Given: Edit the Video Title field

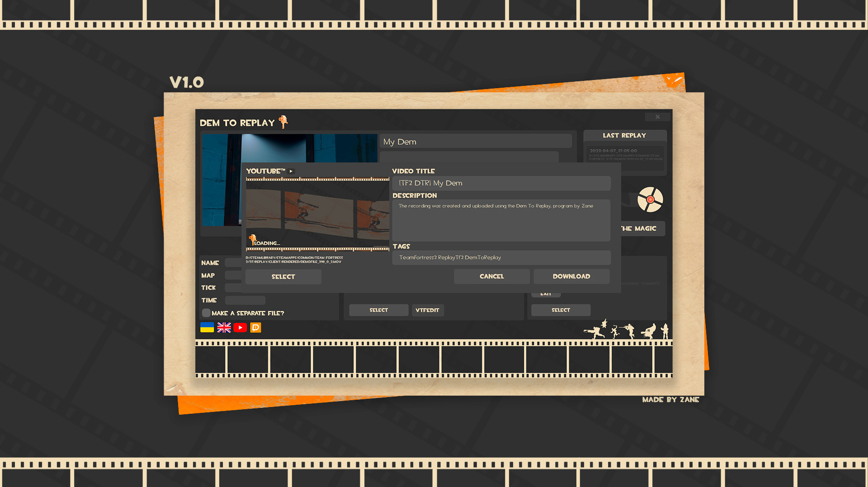Looking at the screenshot, I should 501,183.
